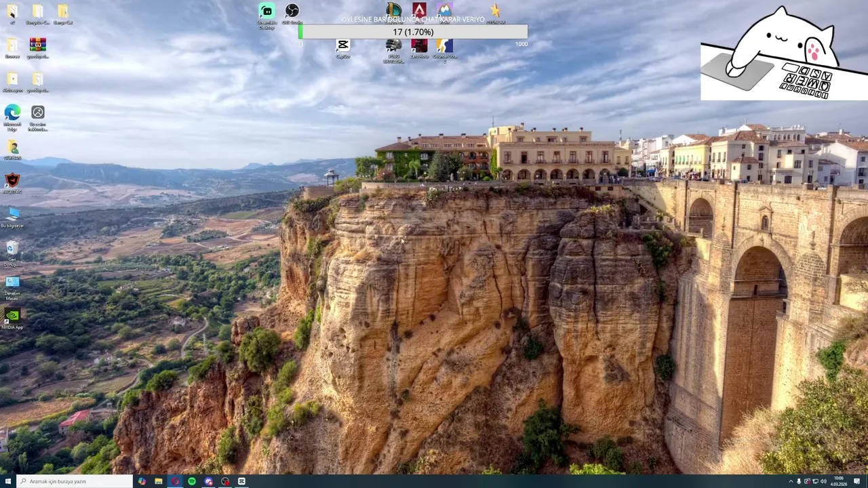
Task: Open CapCut from the taskbar
Action: (x=241, y=481)
